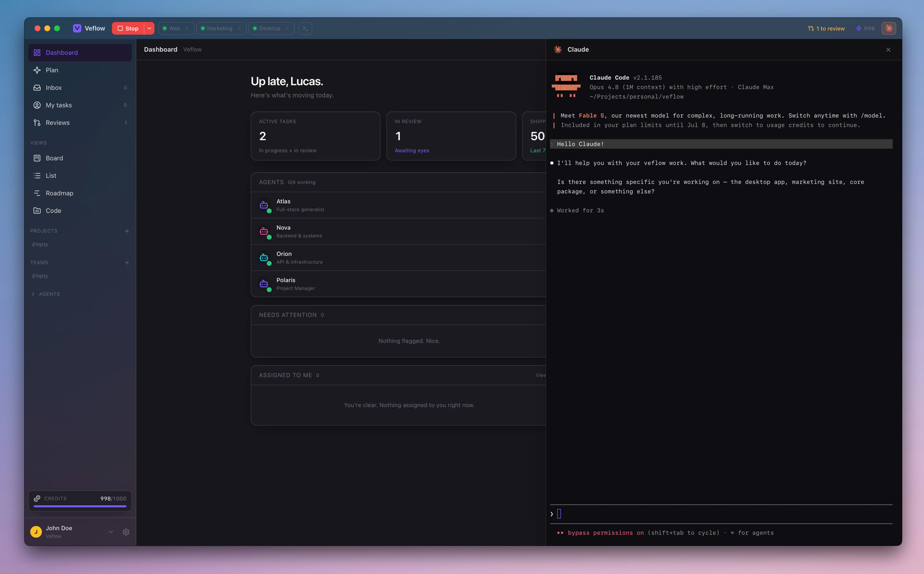Click the 'Hello Claude!' message line
This screenshot has width=924, height=574.
[x=721, y=144]
